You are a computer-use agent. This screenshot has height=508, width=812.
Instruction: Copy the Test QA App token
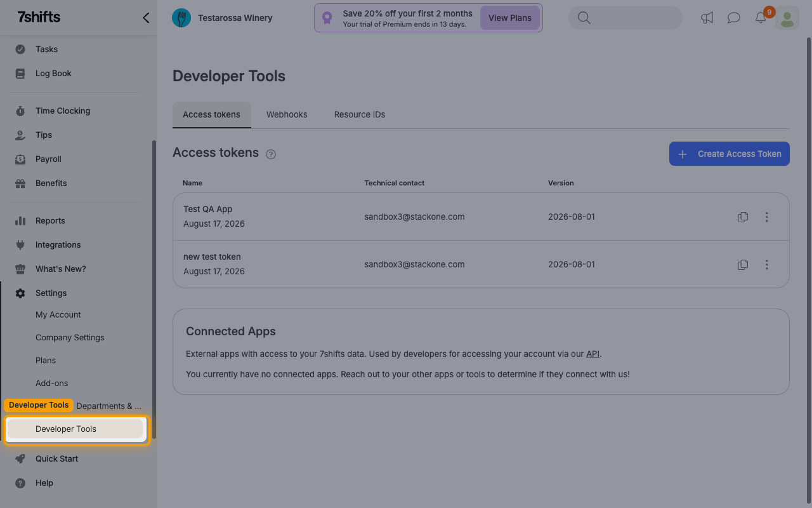pos(743,217)
